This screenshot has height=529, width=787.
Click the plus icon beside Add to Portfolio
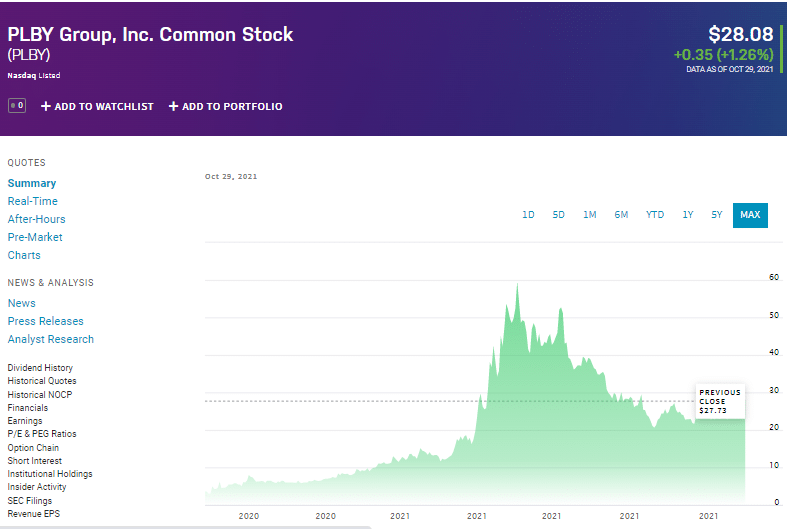point(173,106)
